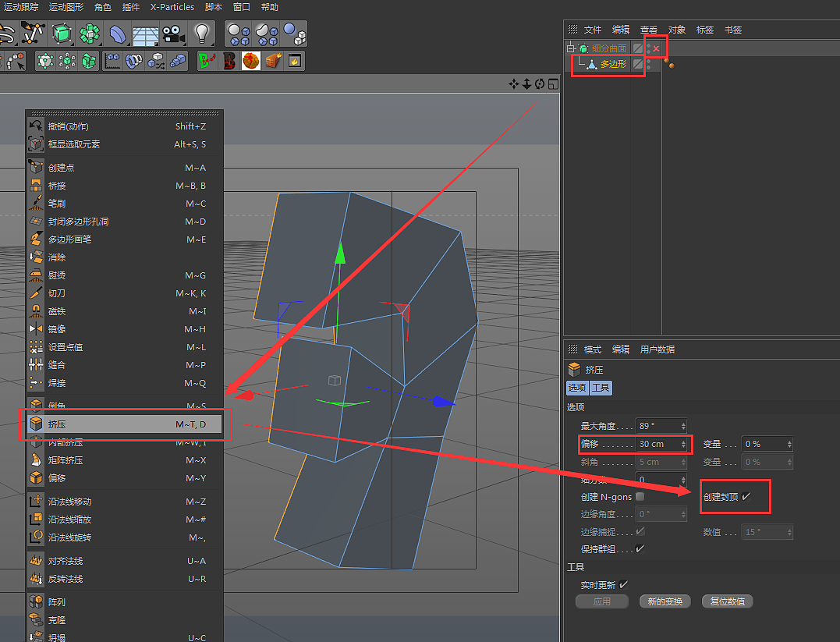Click the green letter B plugin icon
Image resolution: width=840 pixels, height=642 pixels.
[x=207, y=61]
